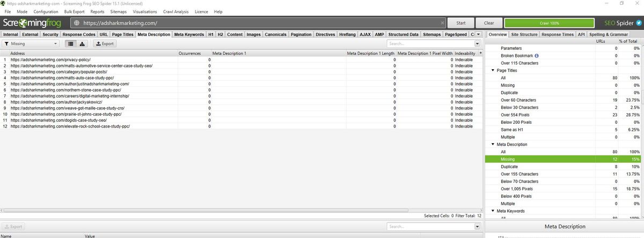644x238 pixels.
Task: Open the API tab
Action: tap(581, 34)
